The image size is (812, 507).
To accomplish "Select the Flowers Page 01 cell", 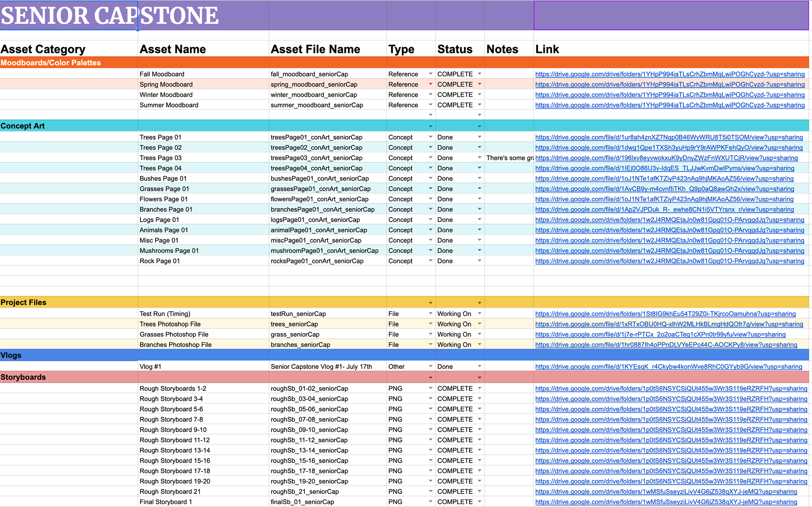I will [203, 199].
